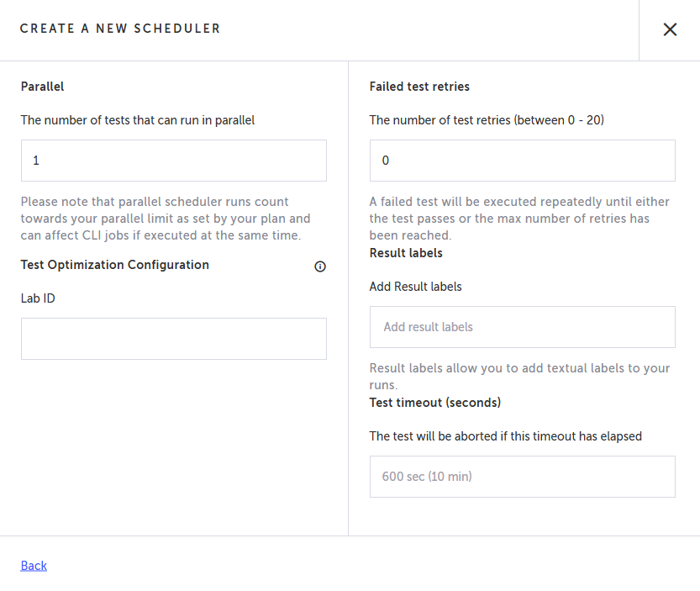
Task: Click the Add Result labels label
Action: coord(415,287)
